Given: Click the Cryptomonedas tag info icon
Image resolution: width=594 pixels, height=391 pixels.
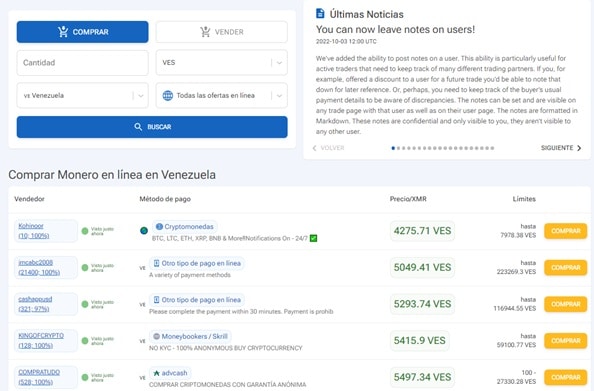Looking at the screenshot, I should click(x=159, y=227).
